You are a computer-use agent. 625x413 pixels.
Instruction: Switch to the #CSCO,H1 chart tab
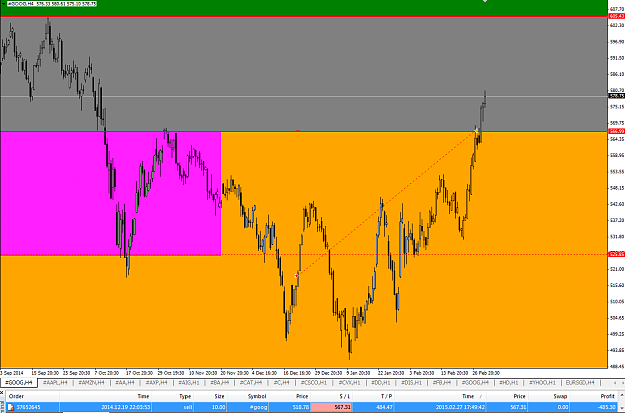[314, 383]
